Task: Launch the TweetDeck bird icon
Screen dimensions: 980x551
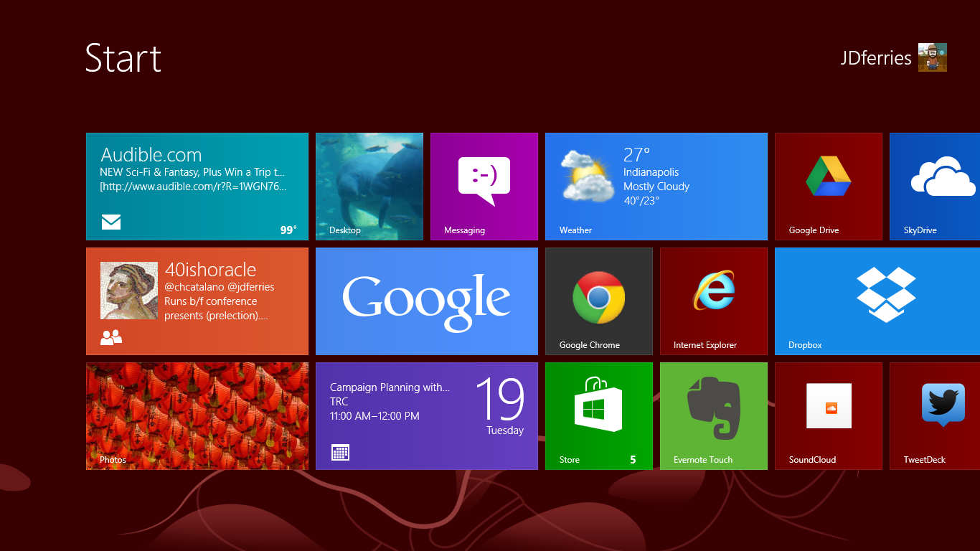Action: (943, 405)
